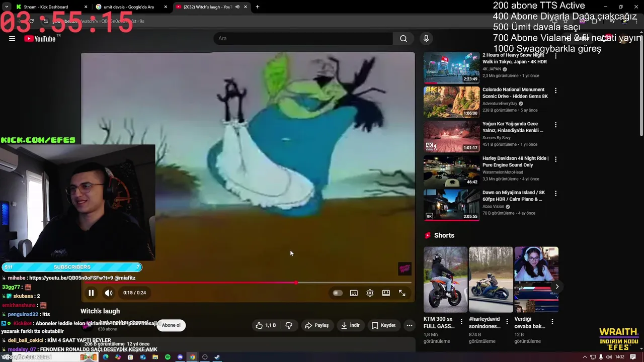Open the KTM 300 sx Shorts thumbnail
This screenshot has width=644, height=362.
tap(445, 280)
